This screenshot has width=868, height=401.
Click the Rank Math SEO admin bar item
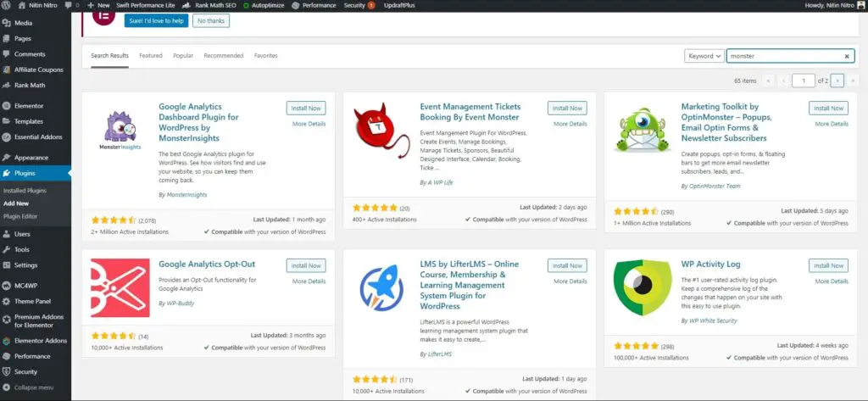pos(209,5)
